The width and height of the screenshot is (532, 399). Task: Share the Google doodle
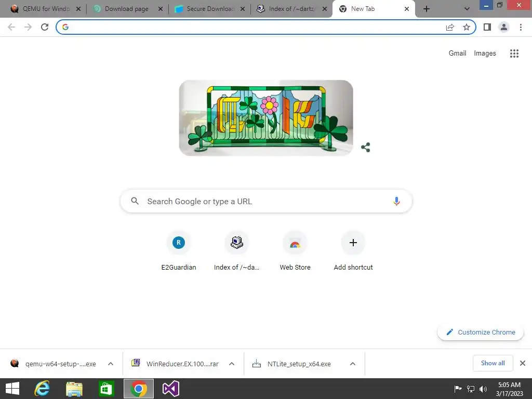tap(365, 147)
